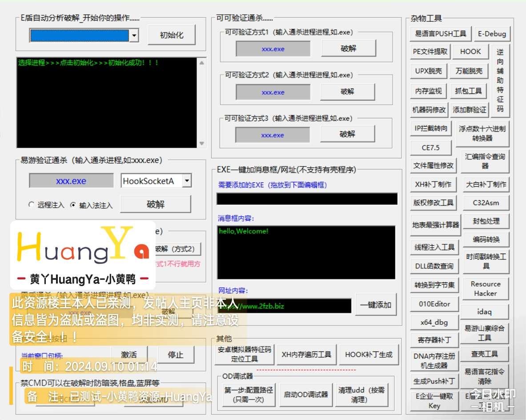This screenshot has height=420, width=526.
Task: Open PE文件提取 tool
Action: [430, 52]
